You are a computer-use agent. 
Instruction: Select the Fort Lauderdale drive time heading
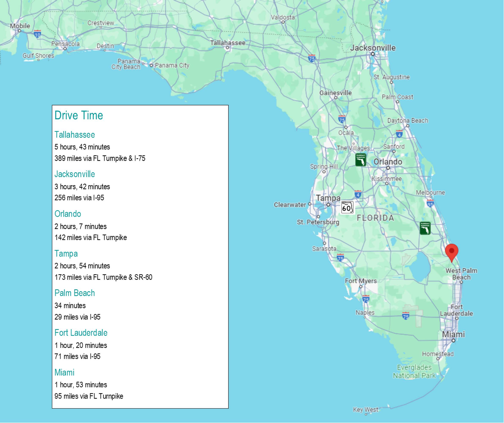pos(81,333)
